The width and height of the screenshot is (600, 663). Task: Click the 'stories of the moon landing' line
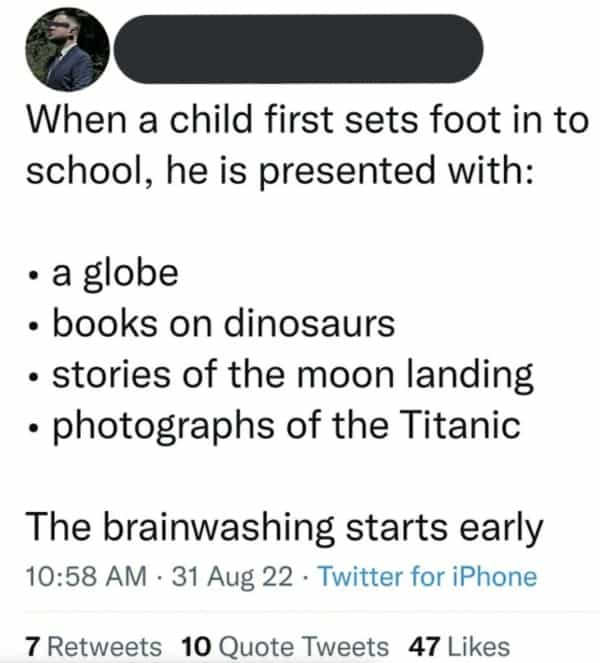coord(291,375)
